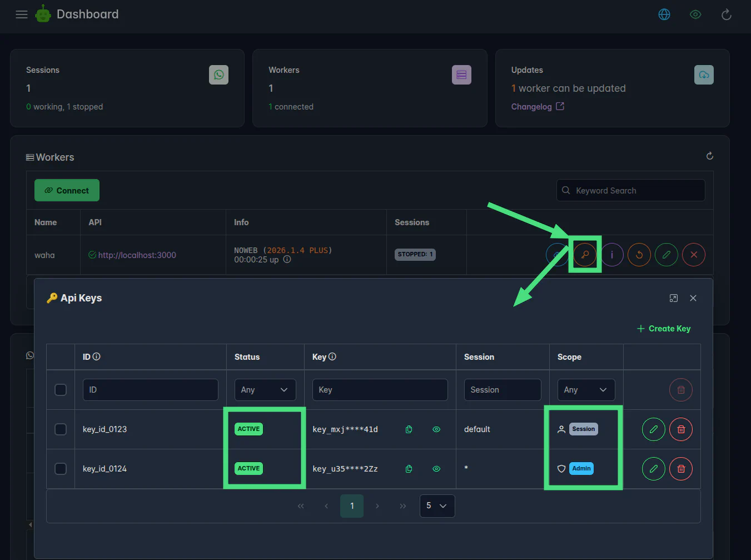Click the restart icon for waha worker

pyautogui.click(x=639, y=255)
